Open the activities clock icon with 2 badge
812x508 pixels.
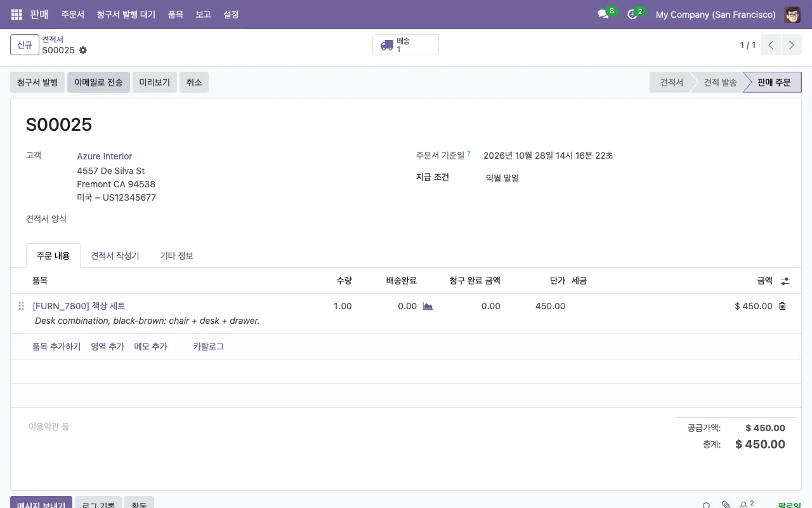click(632, 14)
